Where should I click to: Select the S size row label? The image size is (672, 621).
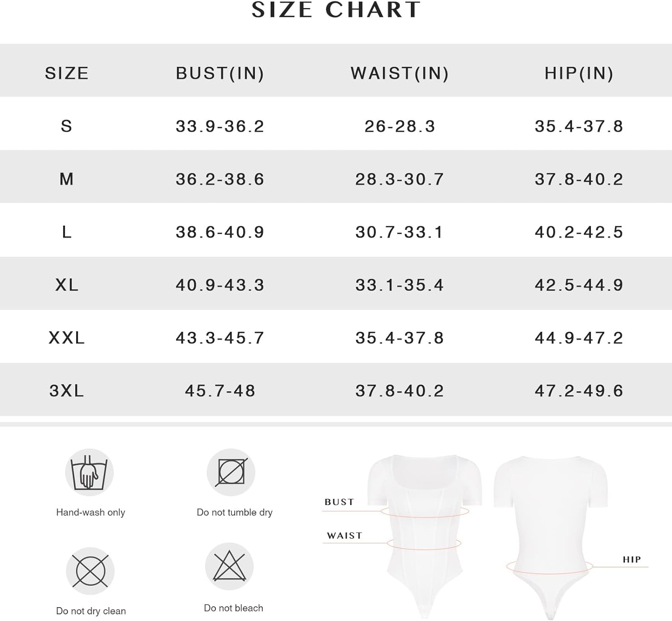(x=66, y=126)
